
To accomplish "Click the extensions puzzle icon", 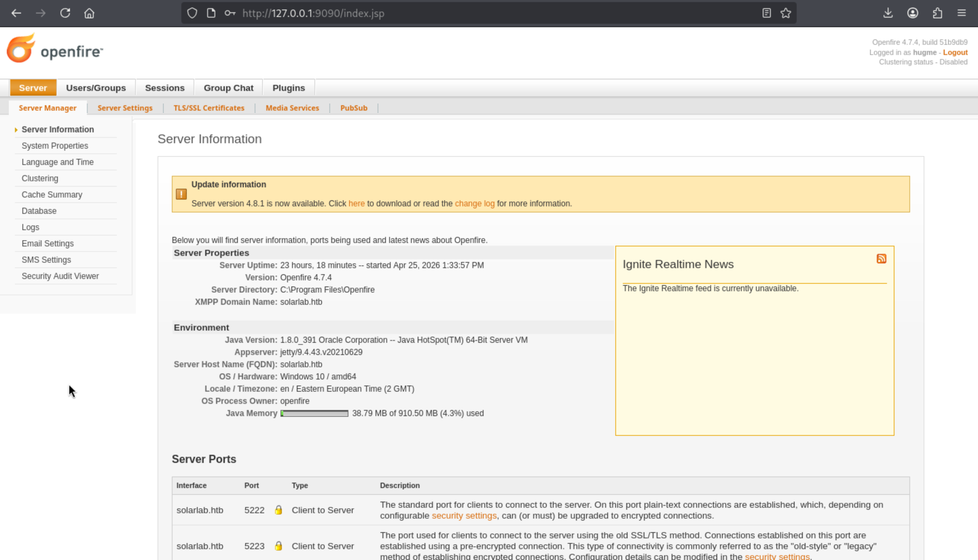I will click(937, 13).
